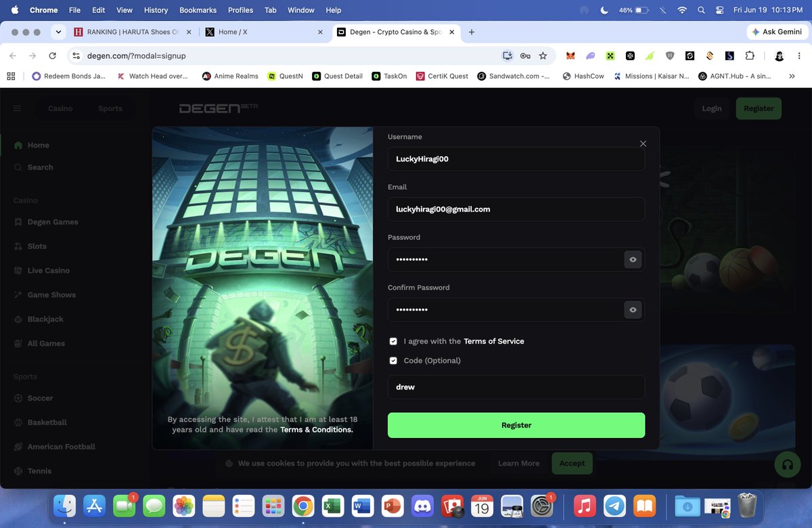Open Spotlight search in menu bar
Viewport: 812px width, 528px height.
pyautogui.click(x=701, y=10)
